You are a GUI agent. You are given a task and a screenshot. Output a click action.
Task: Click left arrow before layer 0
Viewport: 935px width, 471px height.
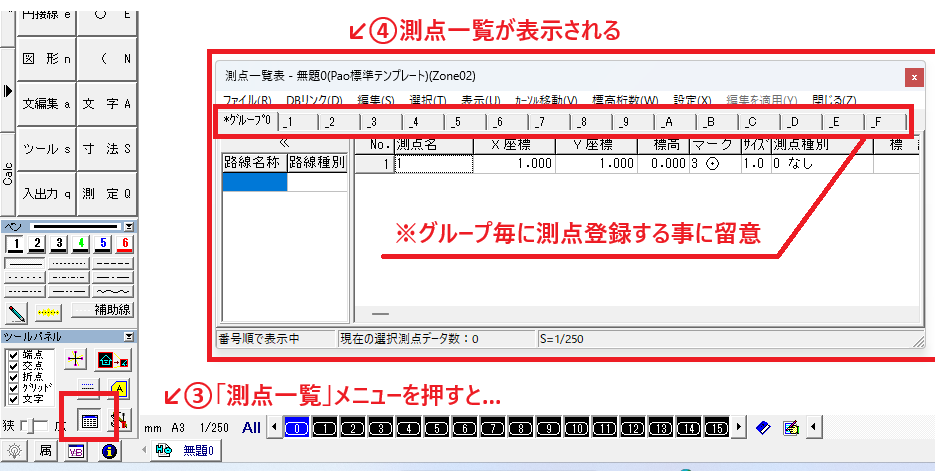pos(274,427)
